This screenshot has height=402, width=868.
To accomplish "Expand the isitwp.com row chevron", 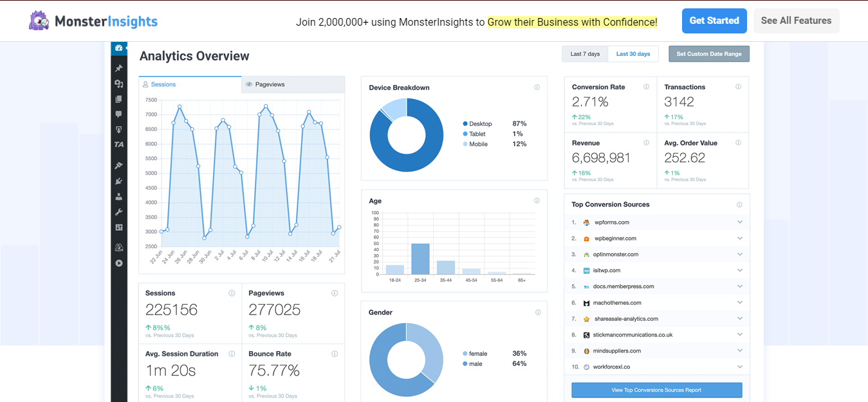I will [740, 270].
